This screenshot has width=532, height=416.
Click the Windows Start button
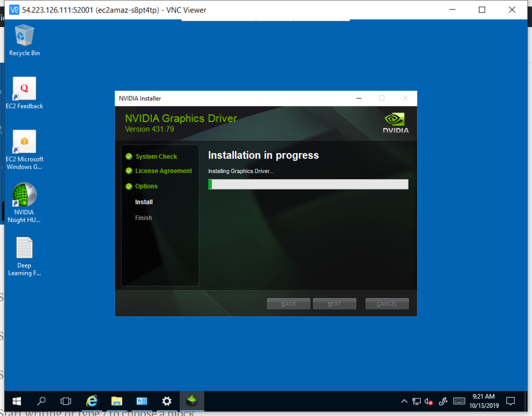(17, 401)
